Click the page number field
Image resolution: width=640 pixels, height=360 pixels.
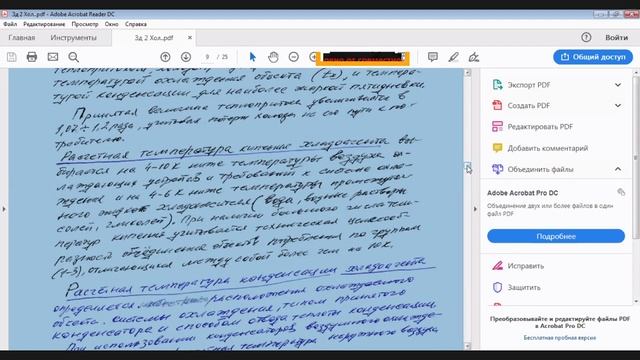click(207, 57)
